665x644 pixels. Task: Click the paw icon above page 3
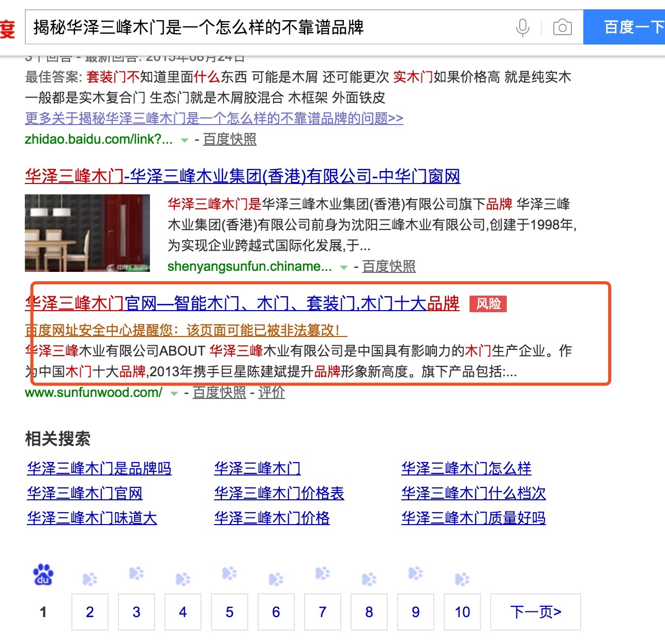click(137, 573)
